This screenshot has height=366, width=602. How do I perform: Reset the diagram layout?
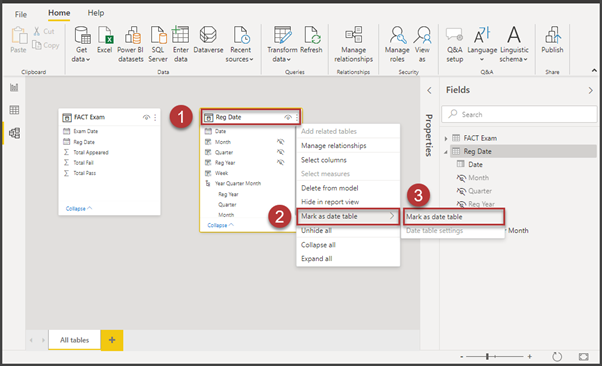click(557, 357)
